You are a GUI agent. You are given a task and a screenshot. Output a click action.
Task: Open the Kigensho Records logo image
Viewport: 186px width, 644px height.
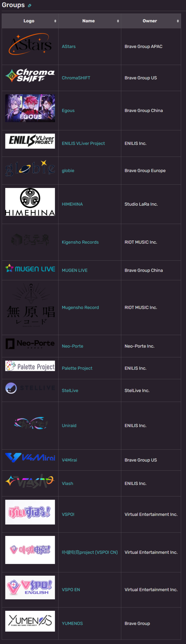tap(30, 240)
